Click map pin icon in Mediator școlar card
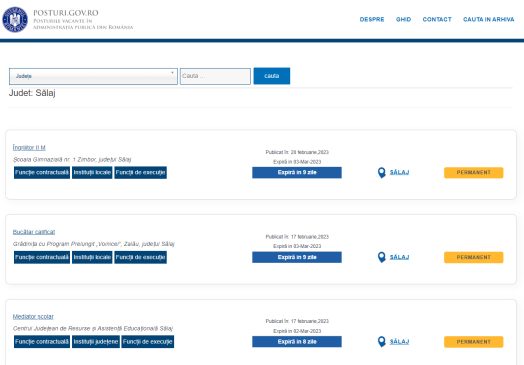Screen dimensions: 524x365 click(x=381, y=342)
